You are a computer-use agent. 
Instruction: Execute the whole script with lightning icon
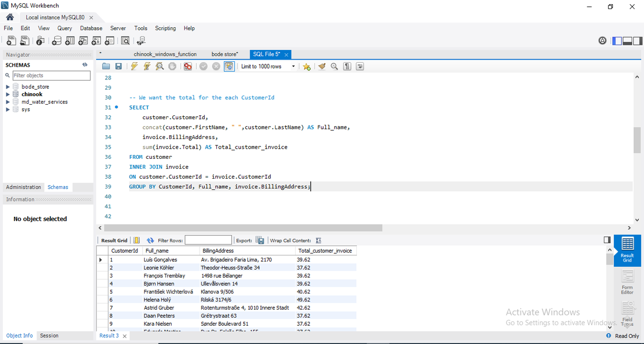[x=134, y=67]
